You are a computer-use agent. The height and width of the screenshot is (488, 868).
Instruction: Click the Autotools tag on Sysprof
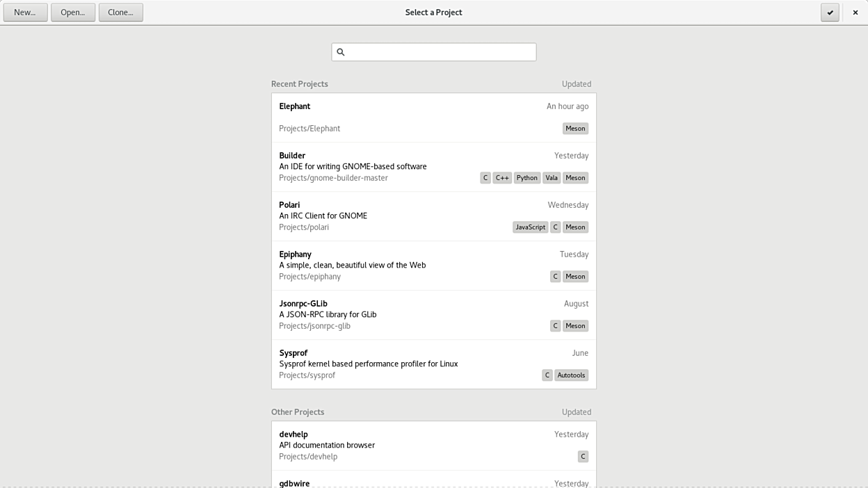(x=571, y=375)
